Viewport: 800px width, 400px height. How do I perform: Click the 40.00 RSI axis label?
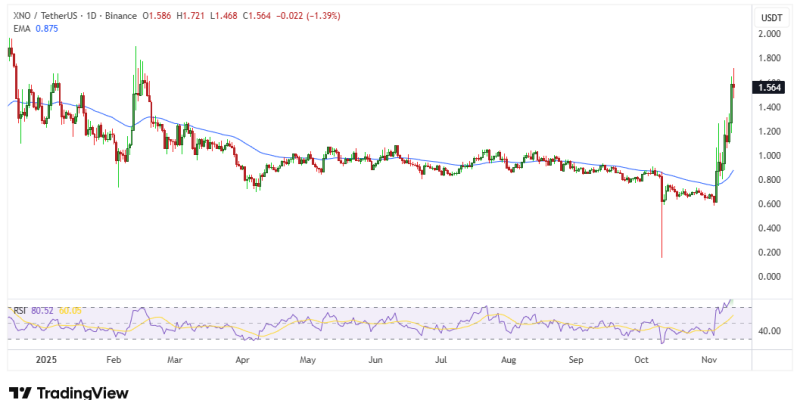(769, 331)
